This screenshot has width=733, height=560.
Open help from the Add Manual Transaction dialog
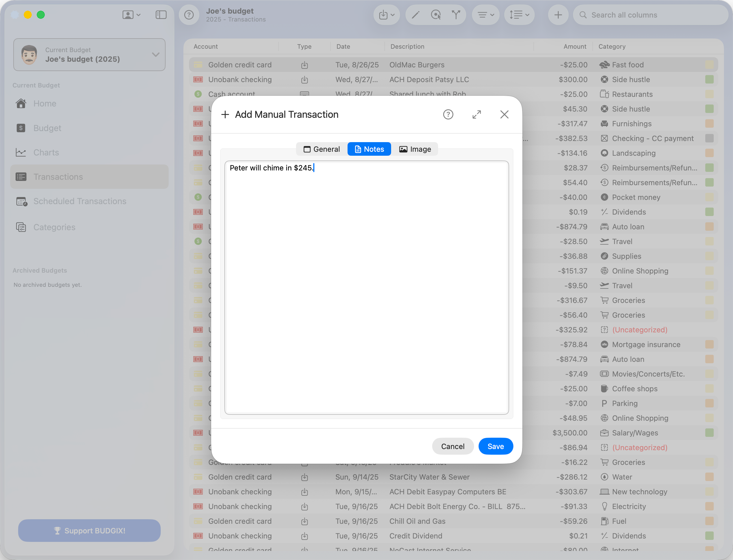448,114
